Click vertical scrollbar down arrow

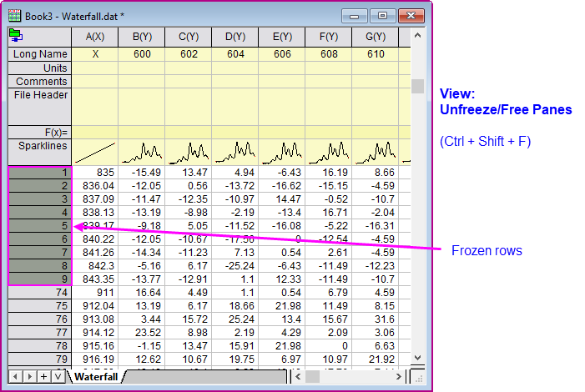[417, 357]
